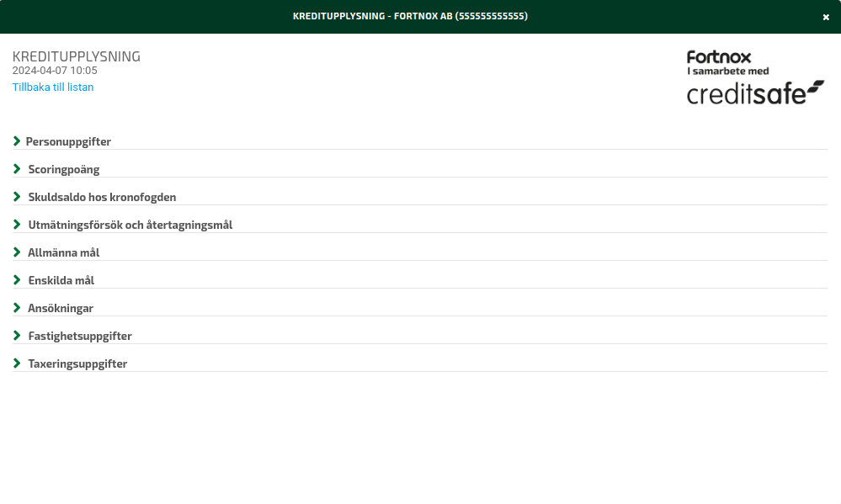
Task: Expand the Skuldsaldo hos kronofogden chevron
Action: click(17, 197)
